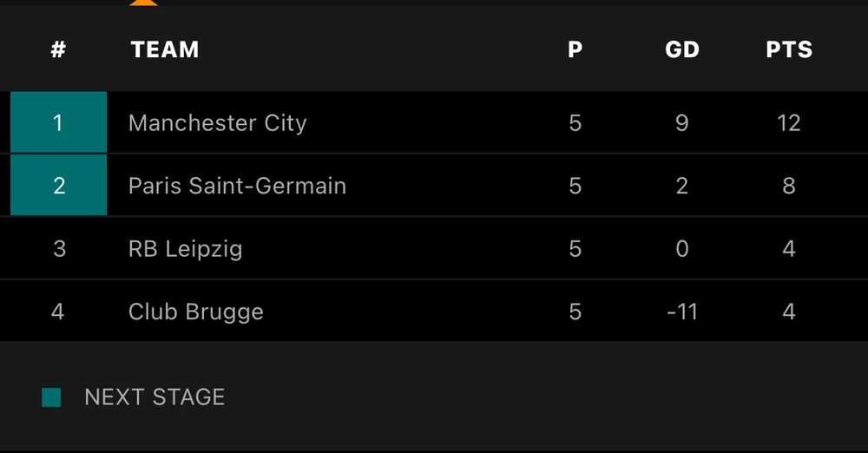Open the Manchester City team link
The image size is (868, 453).
217,123
